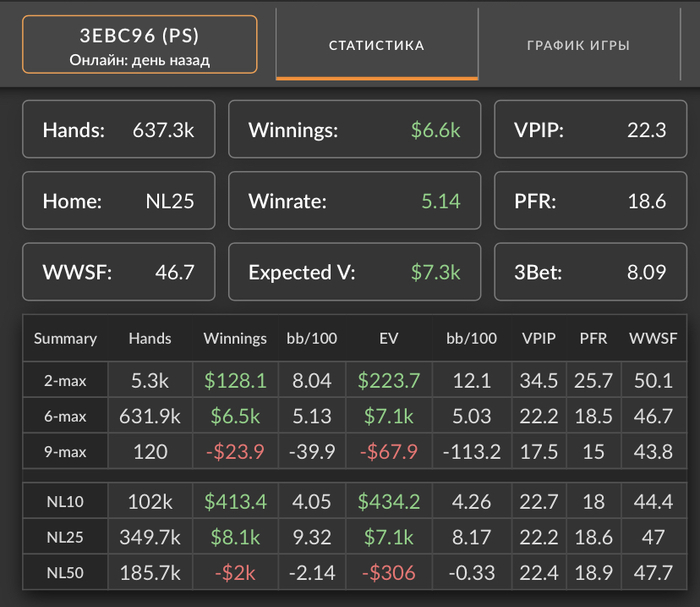This screenshot has height=607, width=700.
Task: Click the Expected V $7.3k card
Action: (354, 272)
